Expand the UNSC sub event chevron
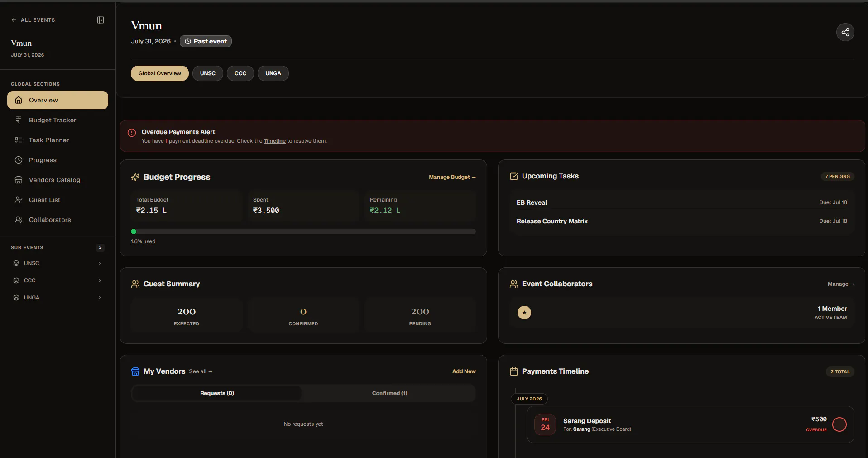868x458 pixels. (x=100, y=263)
